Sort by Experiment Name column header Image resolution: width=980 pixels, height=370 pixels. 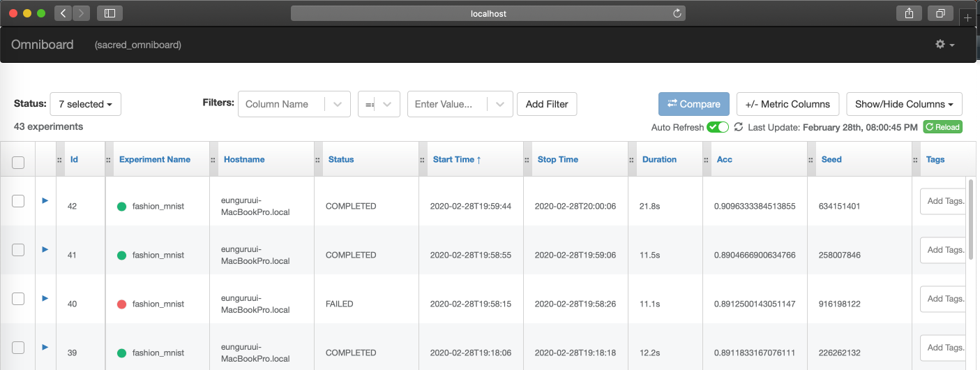point(155,159)
